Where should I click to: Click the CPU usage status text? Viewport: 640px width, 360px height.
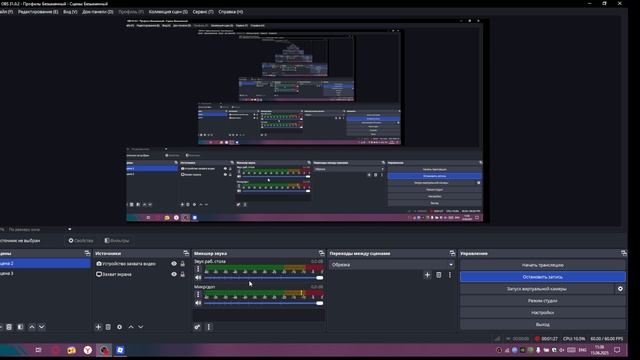(573, 339)
